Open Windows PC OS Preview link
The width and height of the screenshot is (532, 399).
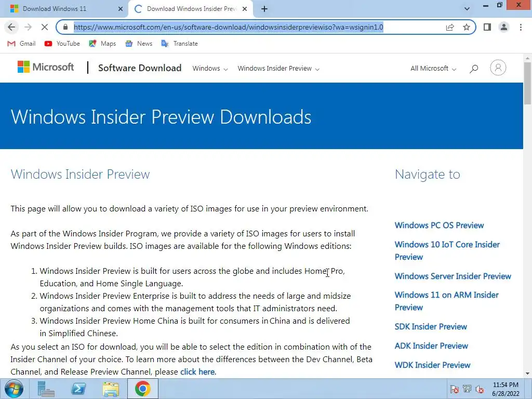439,225
